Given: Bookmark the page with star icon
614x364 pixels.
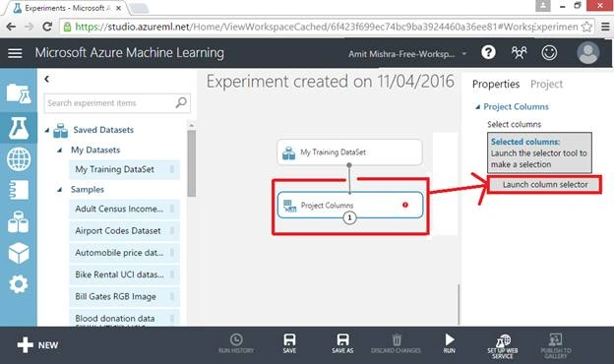Looking at the screenshot, I should coord(586,27).
